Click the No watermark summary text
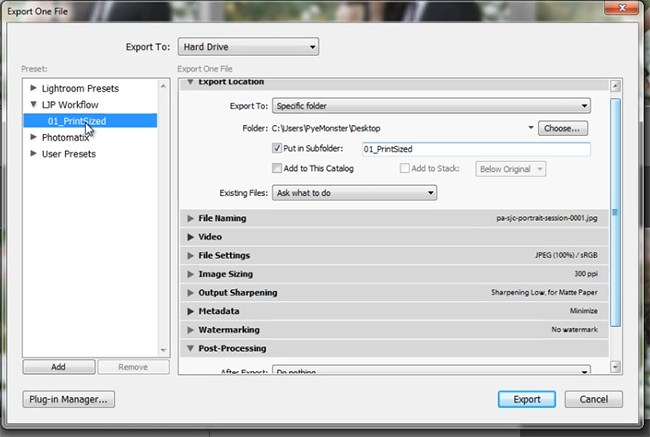This screenshot has height=437, width=650. pyautogui.click(x=575, y=330)
